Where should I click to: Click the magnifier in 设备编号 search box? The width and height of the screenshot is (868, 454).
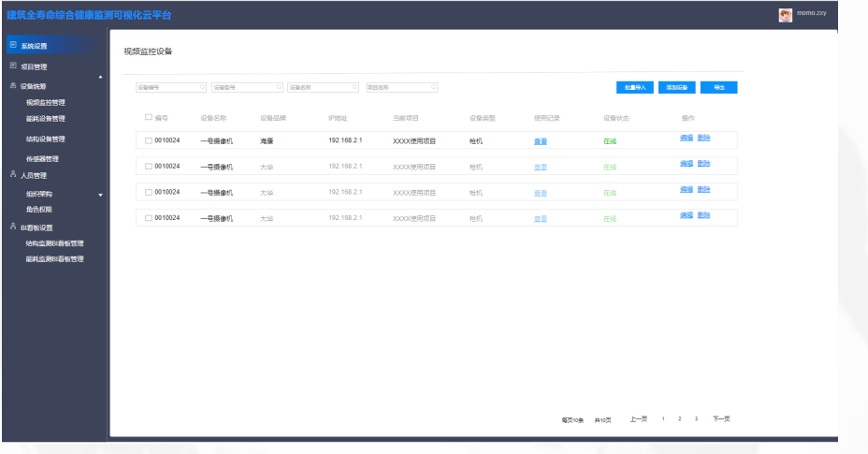(x=203, y=87)
